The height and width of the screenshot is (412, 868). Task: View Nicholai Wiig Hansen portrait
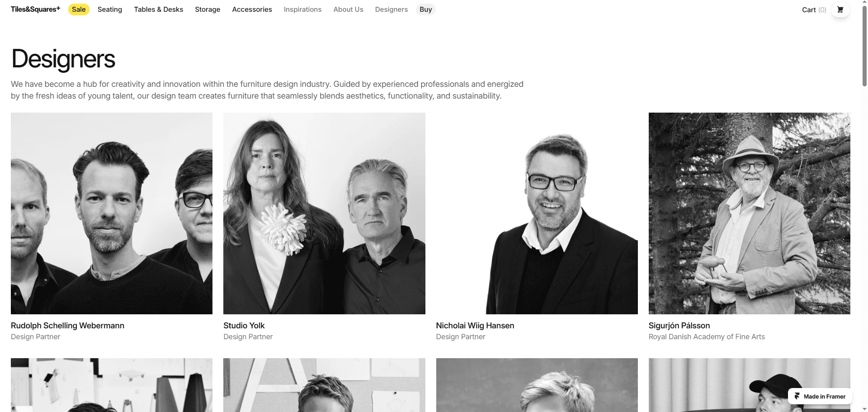tap(537, 213)
